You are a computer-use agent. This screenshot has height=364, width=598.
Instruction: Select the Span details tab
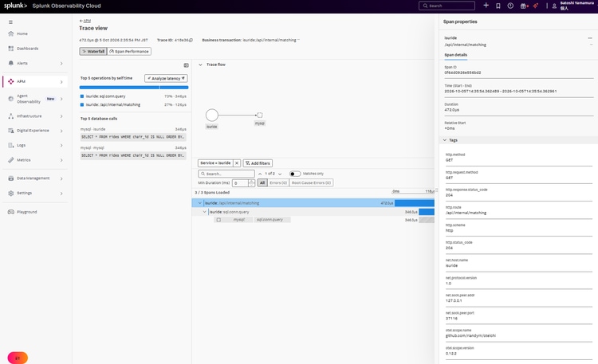(x=456, y=55)
